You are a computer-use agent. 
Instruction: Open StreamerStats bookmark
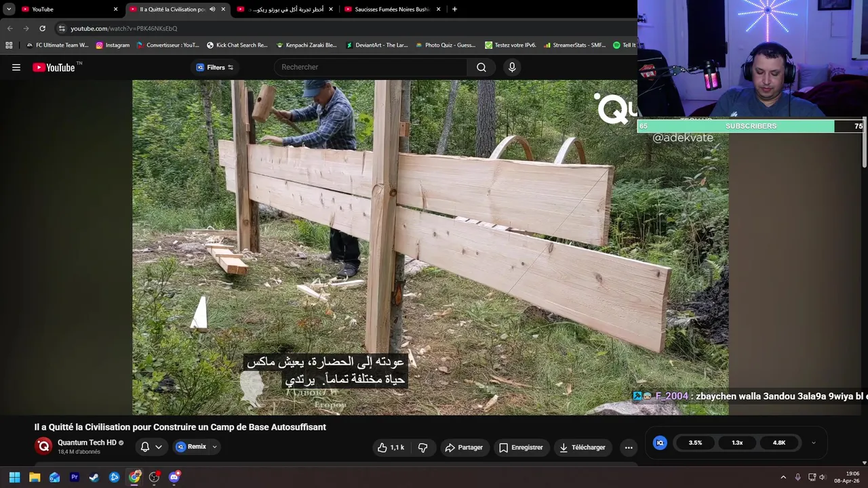click(574, 45)
